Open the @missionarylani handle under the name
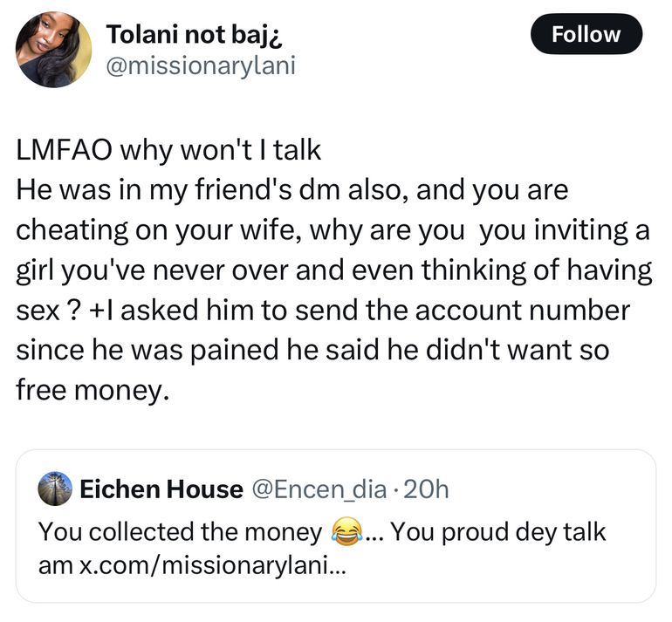 [201, 65]
